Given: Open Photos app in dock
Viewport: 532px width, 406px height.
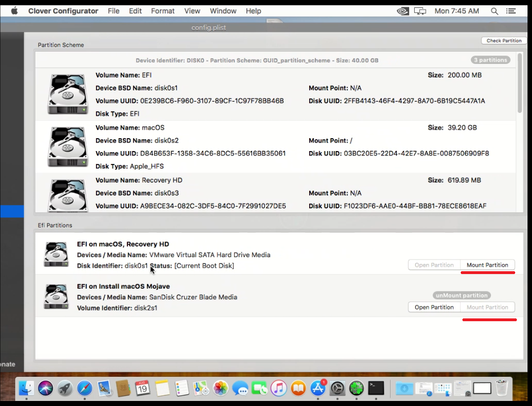Looking at the screenshot, I should point(221,388).
